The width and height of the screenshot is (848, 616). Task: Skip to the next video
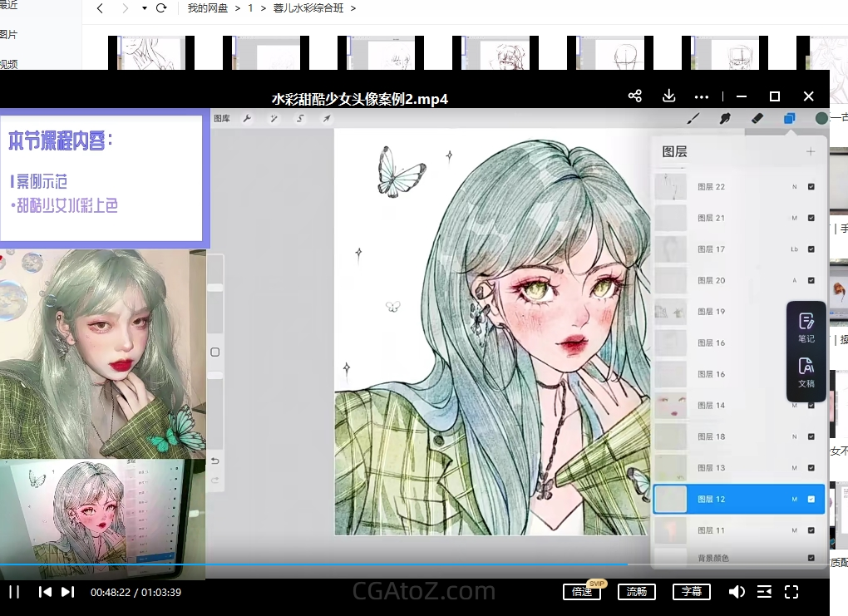click(x=68, y=592)
